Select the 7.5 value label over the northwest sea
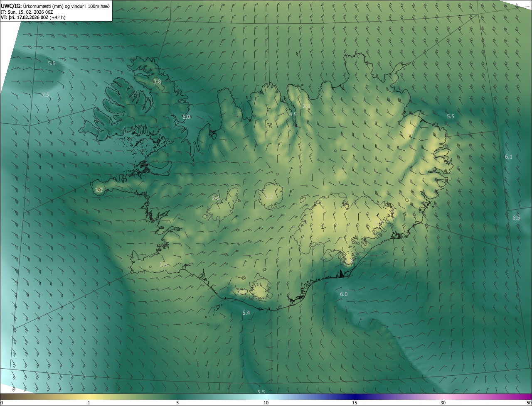This screenshot has width=532, height=406. [x=45, y=95]
